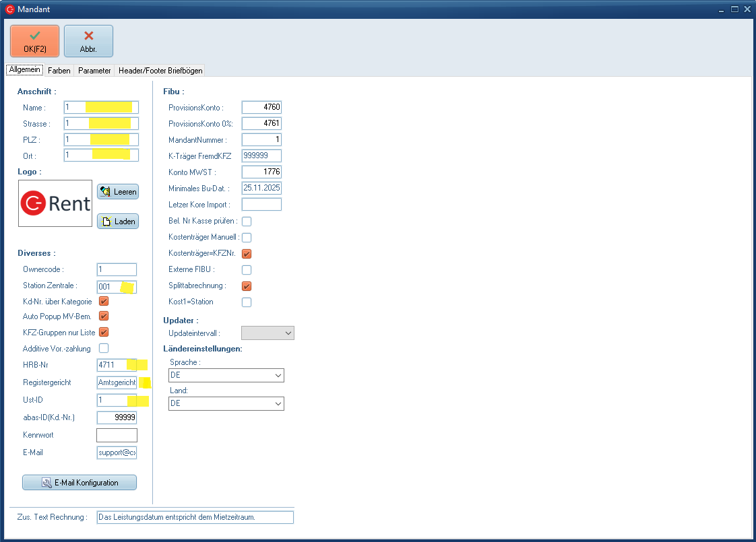Disable the Splittabrechnung checkbox
The image size is (756, 542).
tap(247, 286)
